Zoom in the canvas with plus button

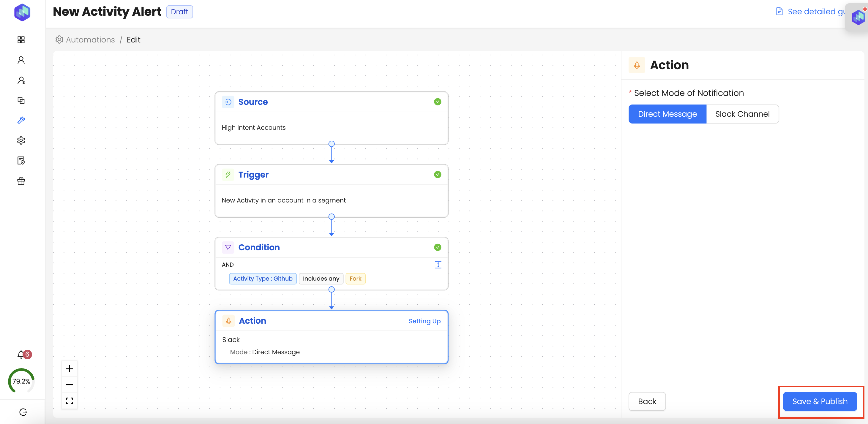70,369
